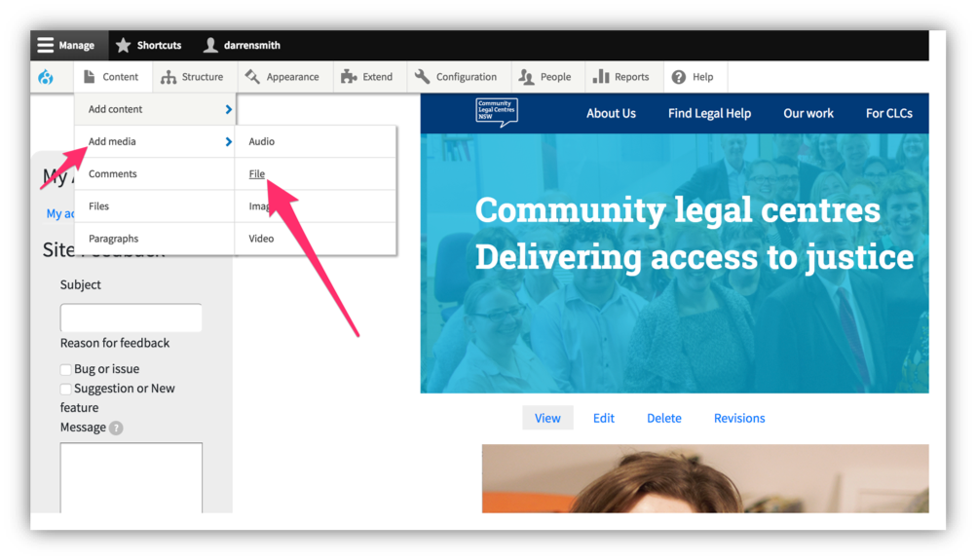The image size is (976, 560).
Task: Tick the Bug or issue checkbox
Action: [x=65, y=370]
